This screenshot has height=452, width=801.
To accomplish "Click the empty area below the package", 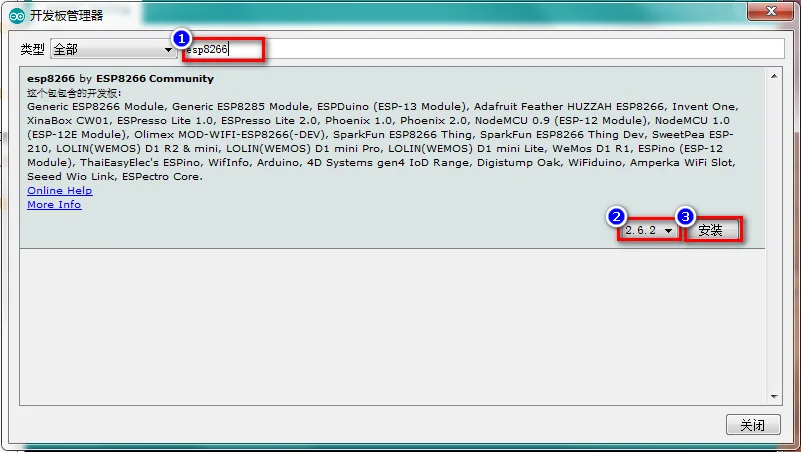I will 392,327.
